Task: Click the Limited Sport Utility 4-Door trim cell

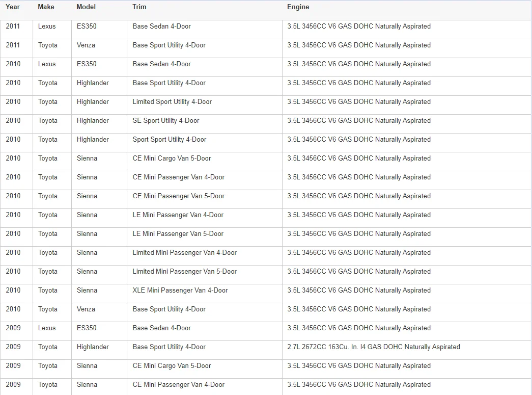Action: pos(204,104)
